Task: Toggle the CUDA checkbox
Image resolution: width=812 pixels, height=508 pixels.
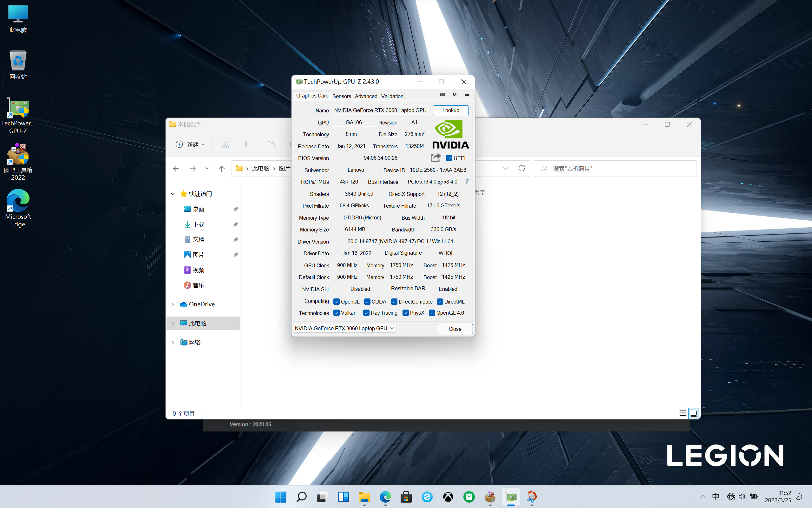Action: (367, 302)
